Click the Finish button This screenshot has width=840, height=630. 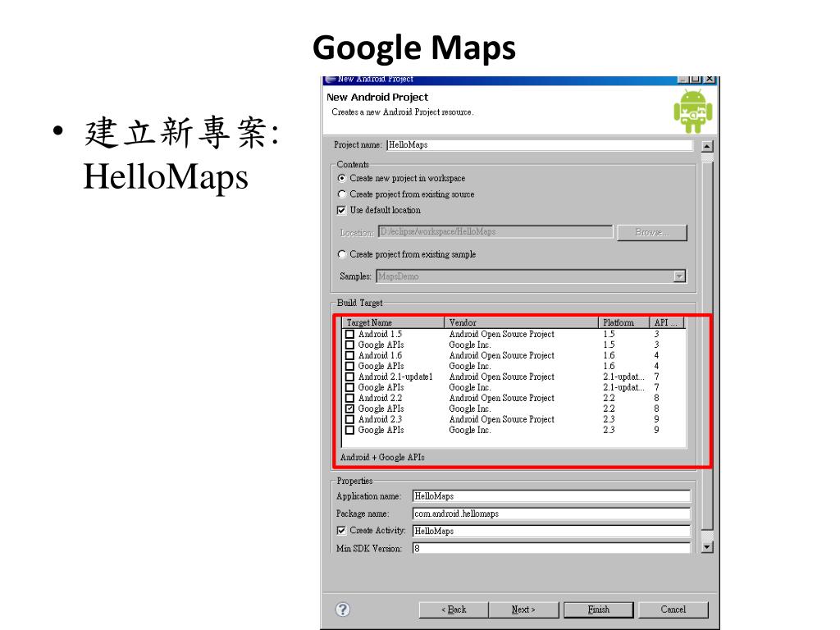[x=598, y=609]
